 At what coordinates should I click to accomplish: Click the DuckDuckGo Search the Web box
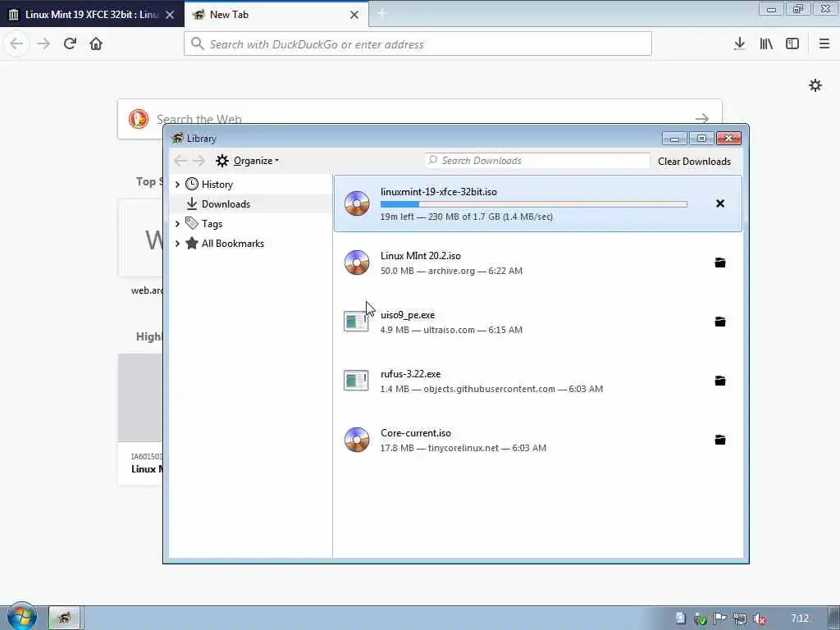tap(420, 119)
